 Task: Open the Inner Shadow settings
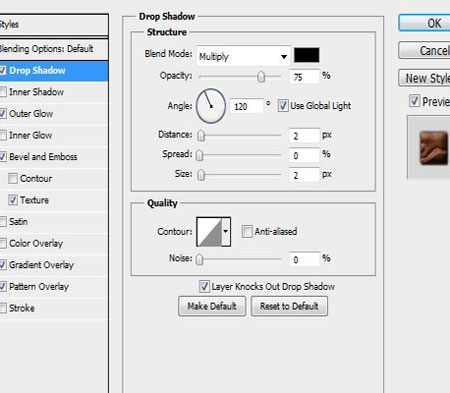pyautogui.click(x=37, y=92)
